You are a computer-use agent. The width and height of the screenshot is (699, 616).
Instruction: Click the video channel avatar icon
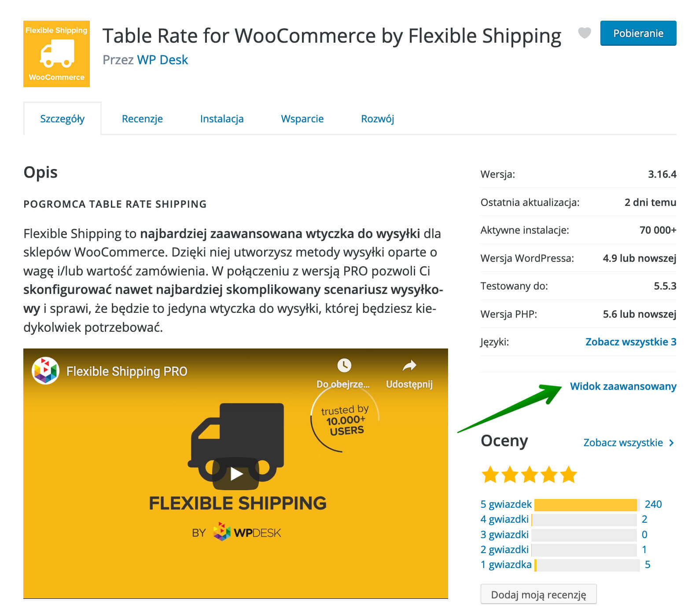pyautogui.click(x=45, y=371)
